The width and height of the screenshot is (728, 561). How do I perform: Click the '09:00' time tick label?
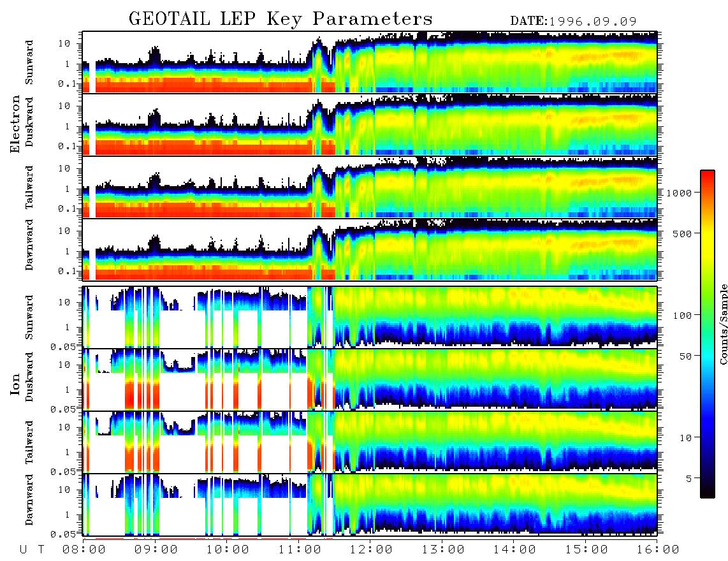156,550
